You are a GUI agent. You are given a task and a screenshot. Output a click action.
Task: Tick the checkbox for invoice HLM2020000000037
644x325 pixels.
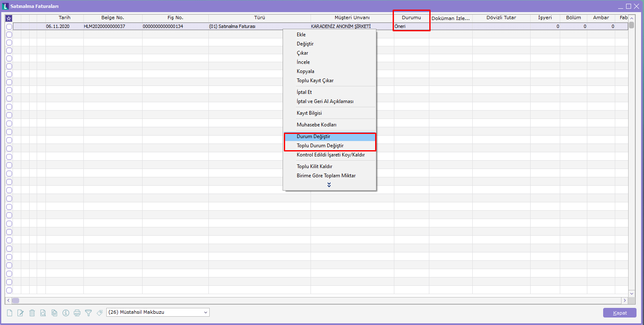(9, 26)
